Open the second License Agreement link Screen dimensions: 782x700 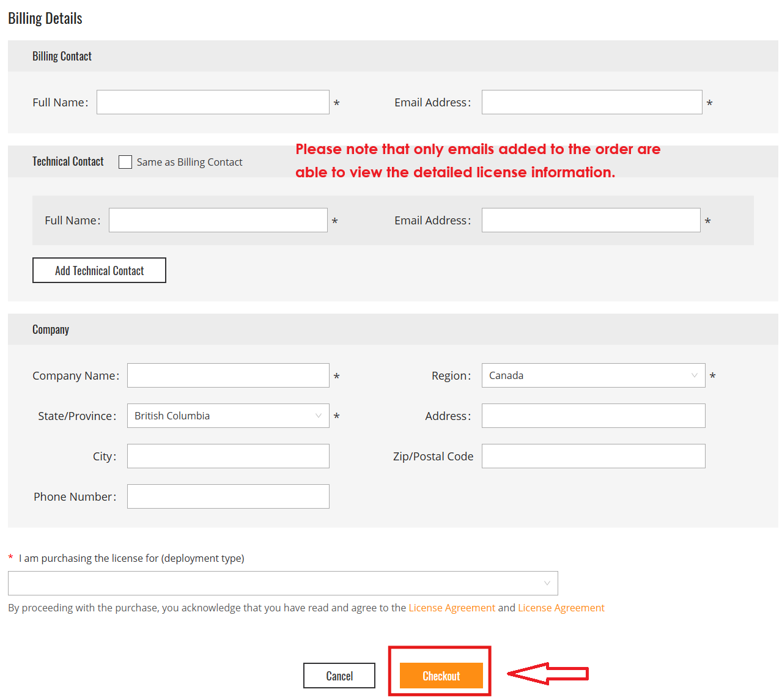point(561,607)
